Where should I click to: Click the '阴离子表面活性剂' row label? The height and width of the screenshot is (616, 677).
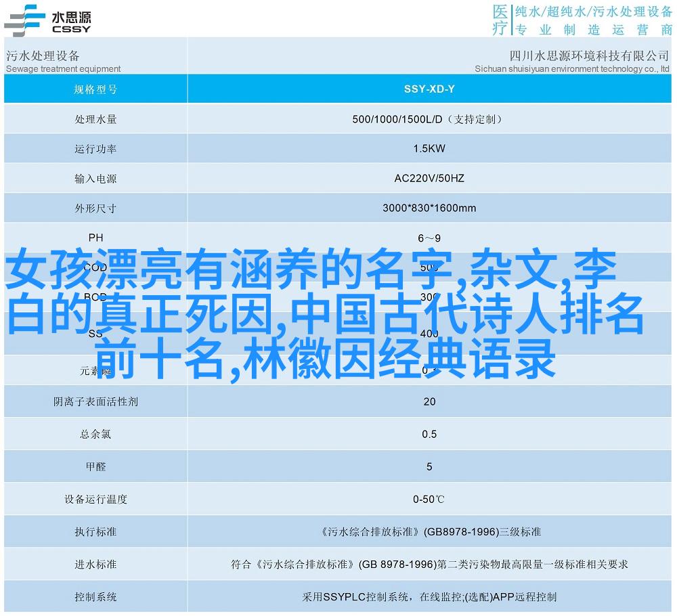[96, 401]
